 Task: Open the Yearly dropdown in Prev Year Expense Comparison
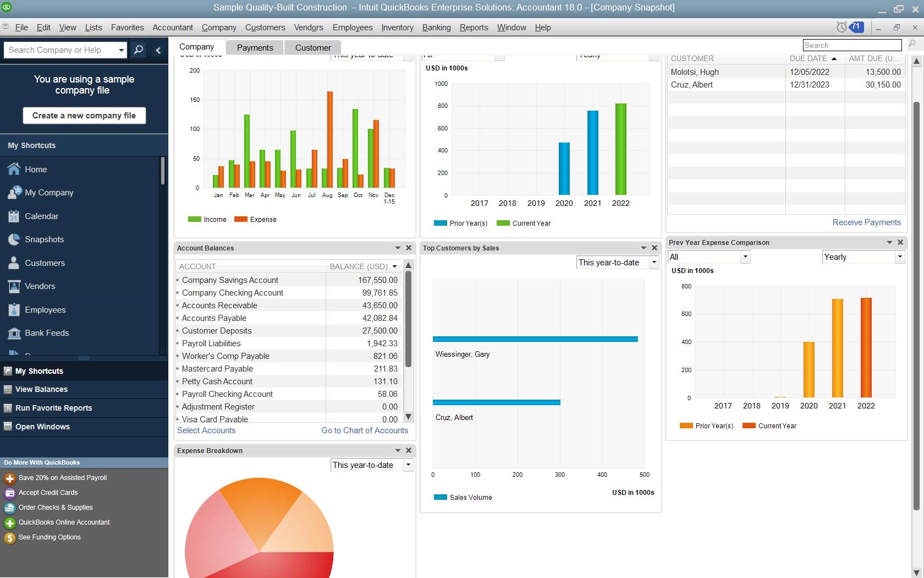coord(900,257)
